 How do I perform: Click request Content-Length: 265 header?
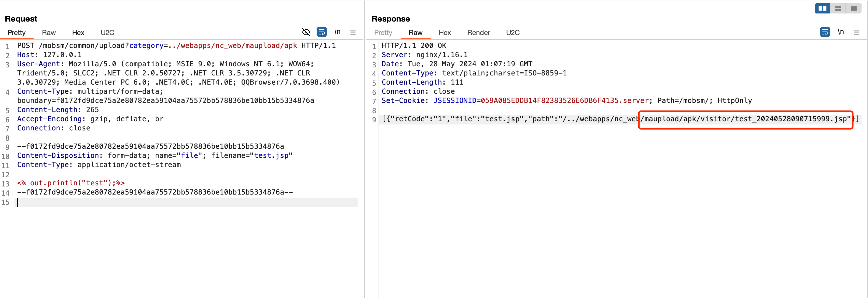[58, 110]
